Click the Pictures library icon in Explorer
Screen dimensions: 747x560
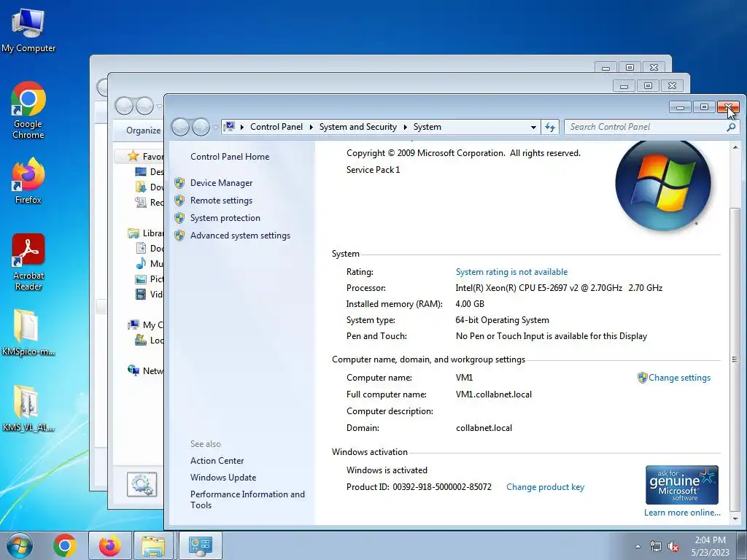(141, 279)
